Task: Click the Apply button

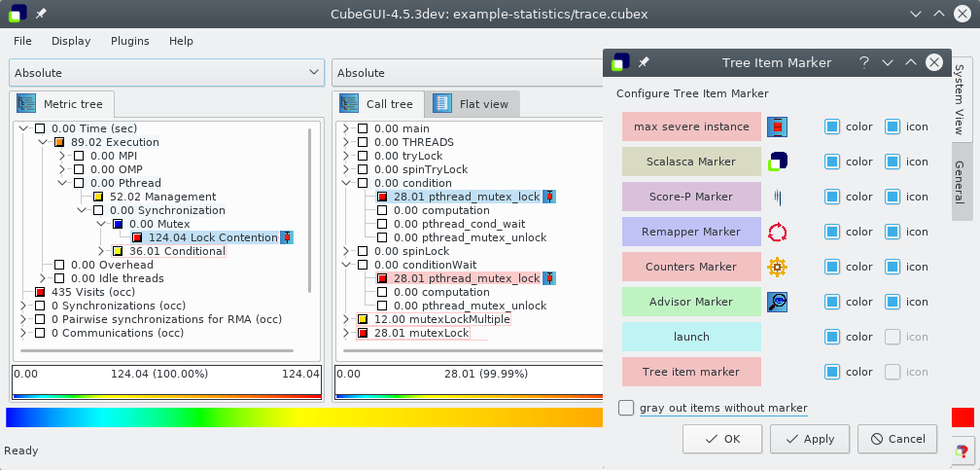Action: click(x=809, y=439)
